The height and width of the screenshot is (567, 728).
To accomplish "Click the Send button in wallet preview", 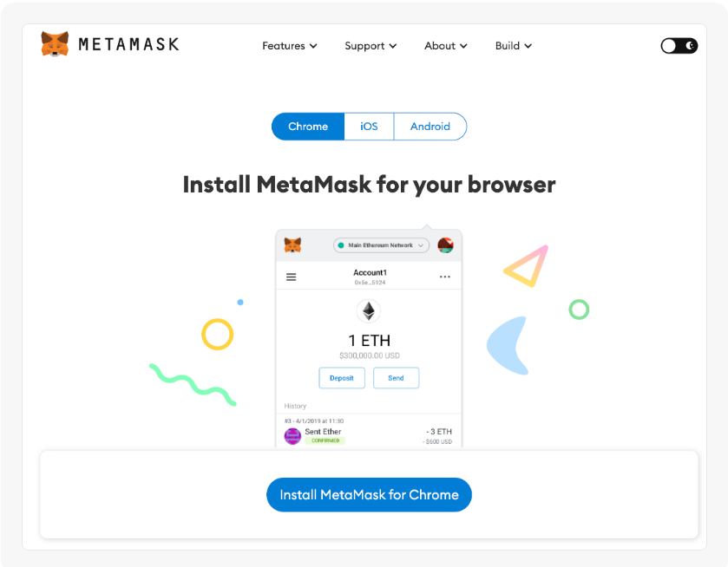I will tap(396, 378).
